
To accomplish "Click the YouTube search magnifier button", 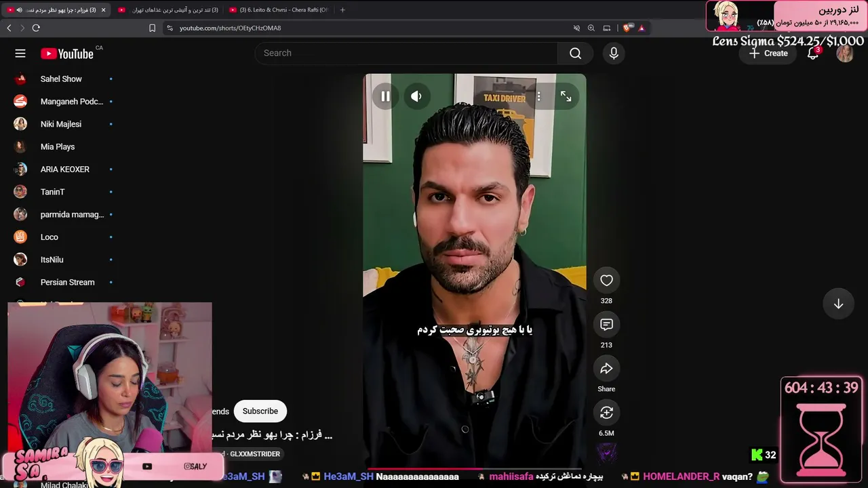I will 575,54.
